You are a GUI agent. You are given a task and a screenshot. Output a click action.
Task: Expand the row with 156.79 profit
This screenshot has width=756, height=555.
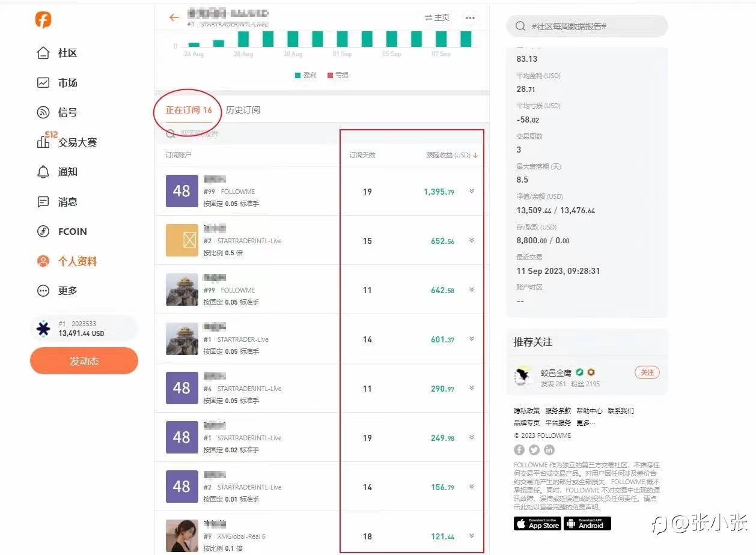(x=472, y=487)
